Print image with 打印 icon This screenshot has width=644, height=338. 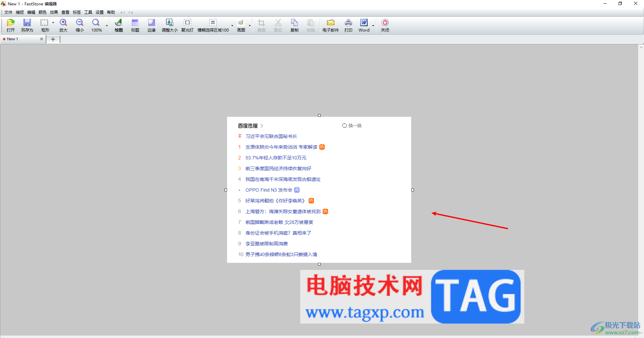348,26
